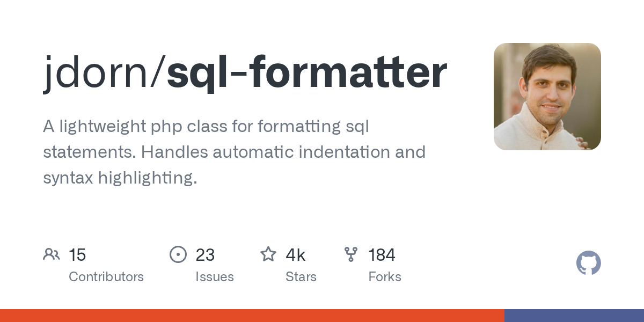
Task: Click the orange language bar segment
Action: click(x=252, y=316)
